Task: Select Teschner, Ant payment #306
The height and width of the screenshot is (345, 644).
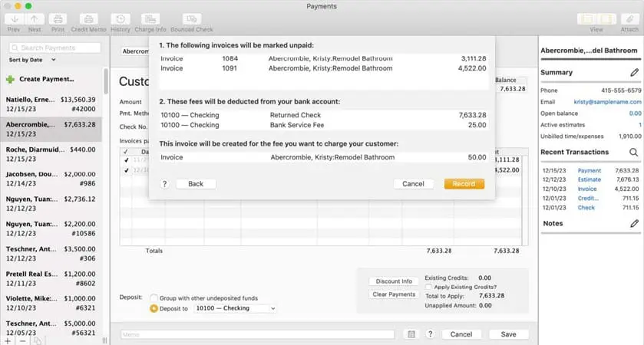Action: (51, 254)
